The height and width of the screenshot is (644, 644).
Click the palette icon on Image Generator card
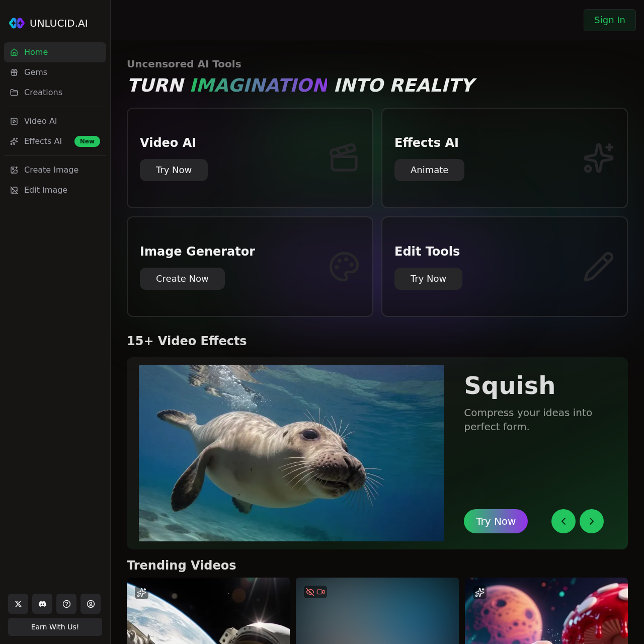click(x=344, y=266)
